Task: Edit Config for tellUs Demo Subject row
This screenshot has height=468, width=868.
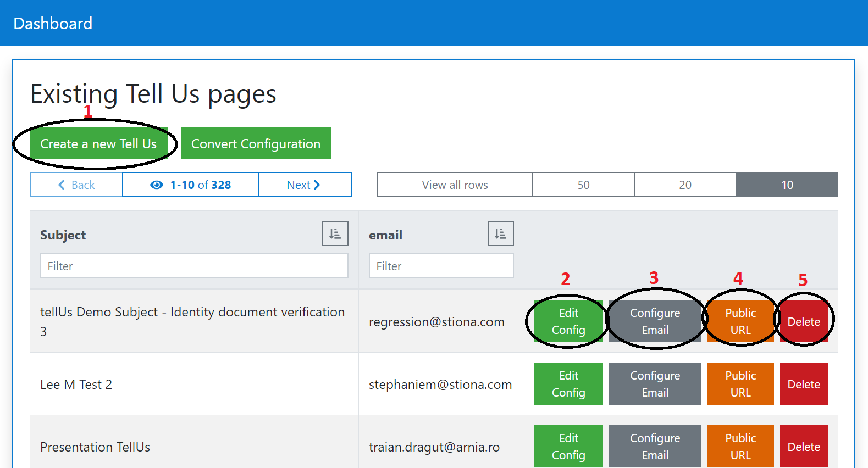Action: 568,321
